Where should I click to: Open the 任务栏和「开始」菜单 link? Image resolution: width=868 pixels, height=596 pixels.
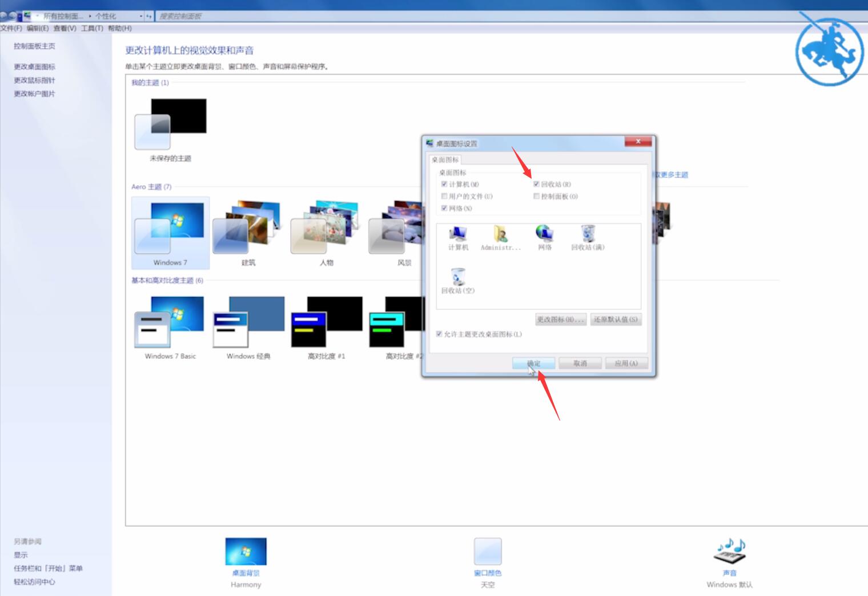coord(49,569)
